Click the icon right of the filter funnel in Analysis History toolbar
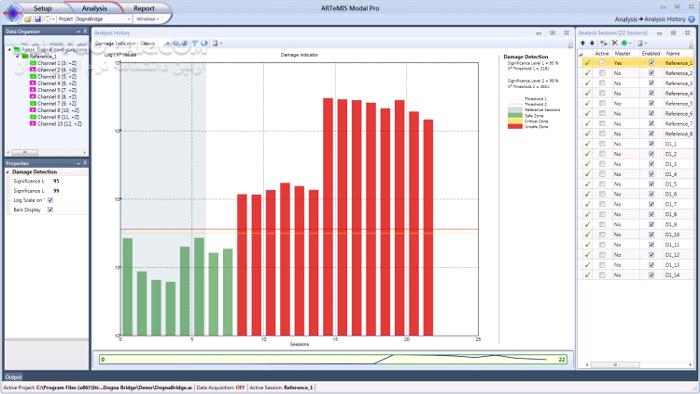This screenshot has height=394, width=700. point(204,43)
